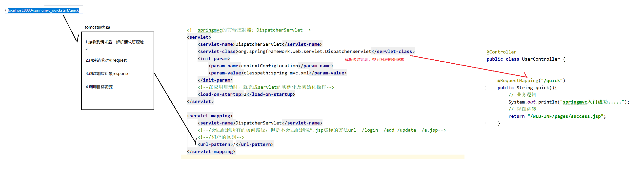Click the 'springmvc的前端控制器' XML comment
Screen dimensions: 644x177
[248, 30]
